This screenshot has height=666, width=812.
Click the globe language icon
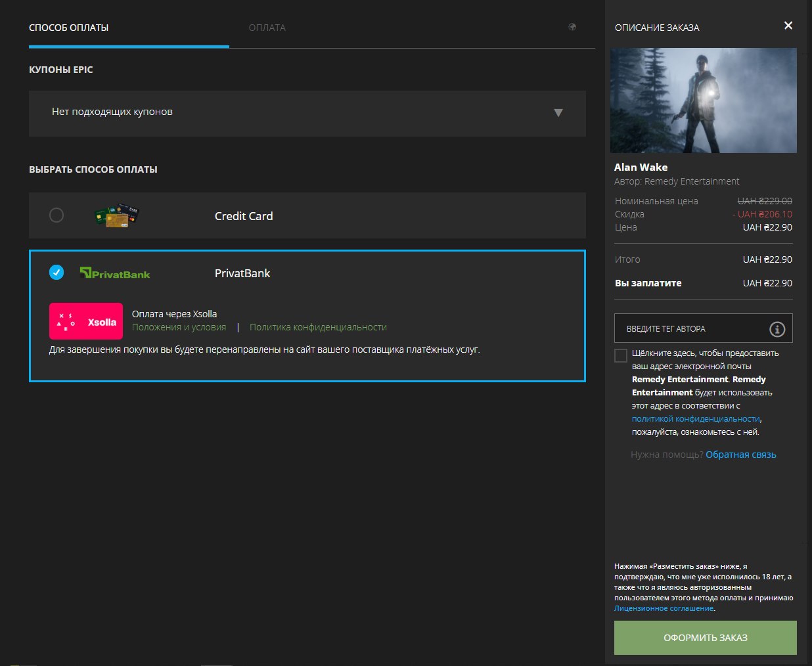(x=572, y=27)
